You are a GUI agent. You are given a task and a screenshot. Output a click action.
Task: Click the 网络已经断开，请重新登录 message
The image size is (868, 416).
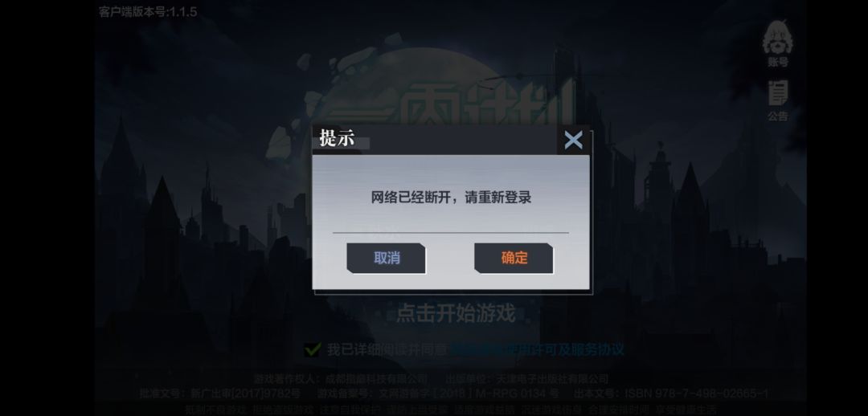tap(451, 198)
